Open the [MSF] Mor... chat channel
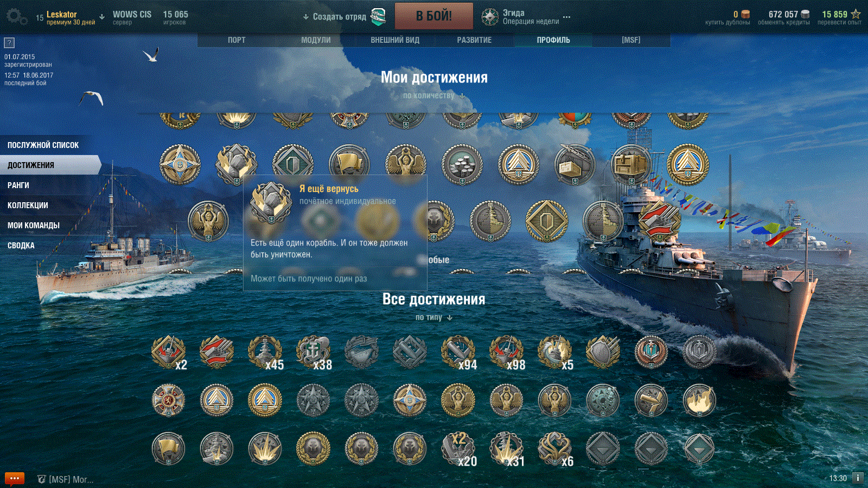The width and height of the screenshot is (868, 488). pos(66,479)
